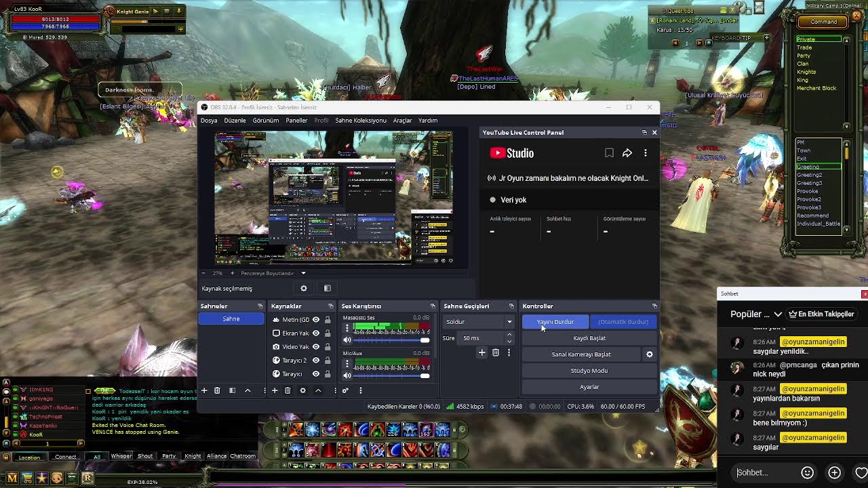Open the Düzenle menu
The image size is (868, 488).
click(235, 121)
